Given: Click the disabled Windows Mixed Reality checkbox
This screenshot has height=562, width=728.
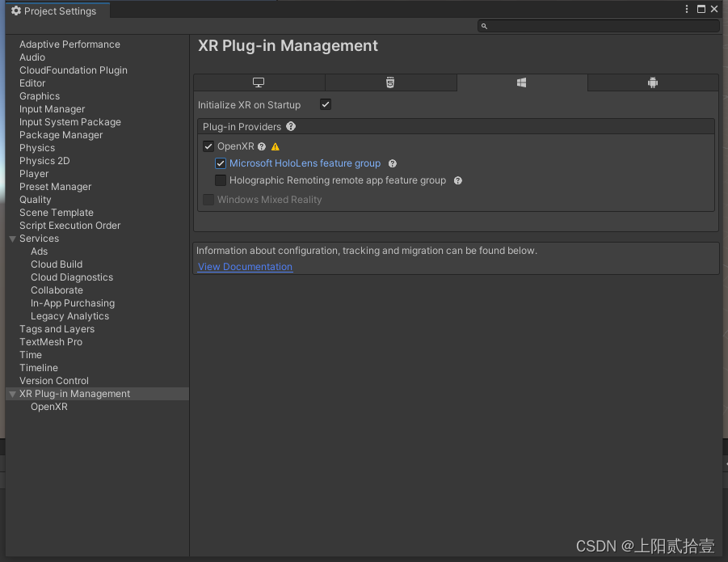Looking at the screenshot, I should (208, 200).
